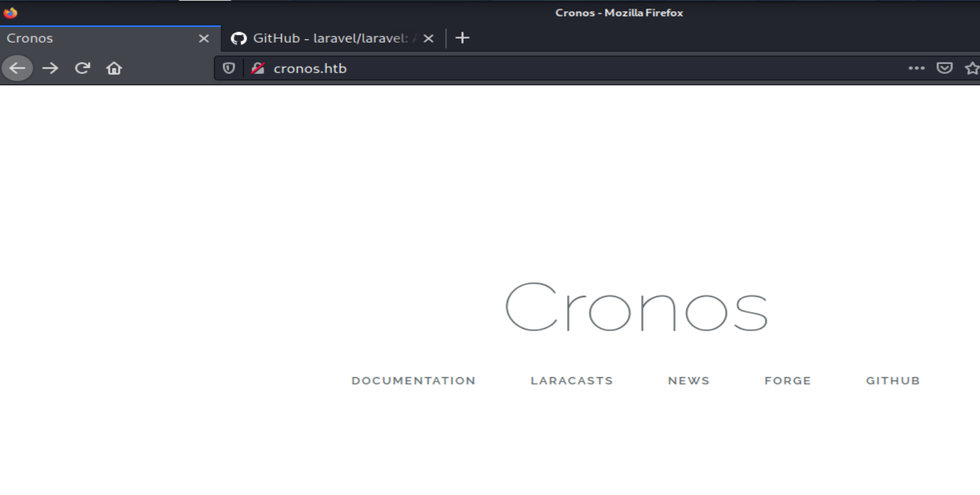The height and width of the screenshot is (495, 980).
Task: Bookmark this page with the star
Action: tap(972, 68)
